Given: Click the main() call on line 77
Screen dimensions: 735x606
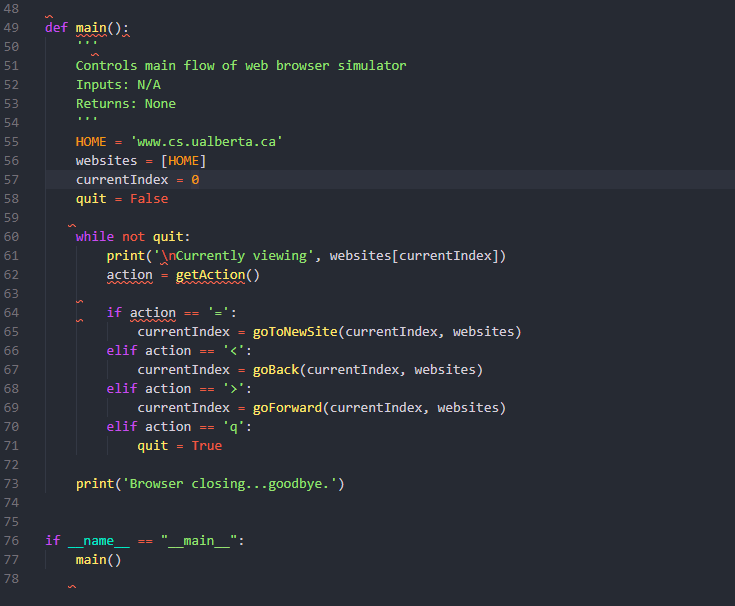Looking at the screenshot, I should [x=98, y=560].
